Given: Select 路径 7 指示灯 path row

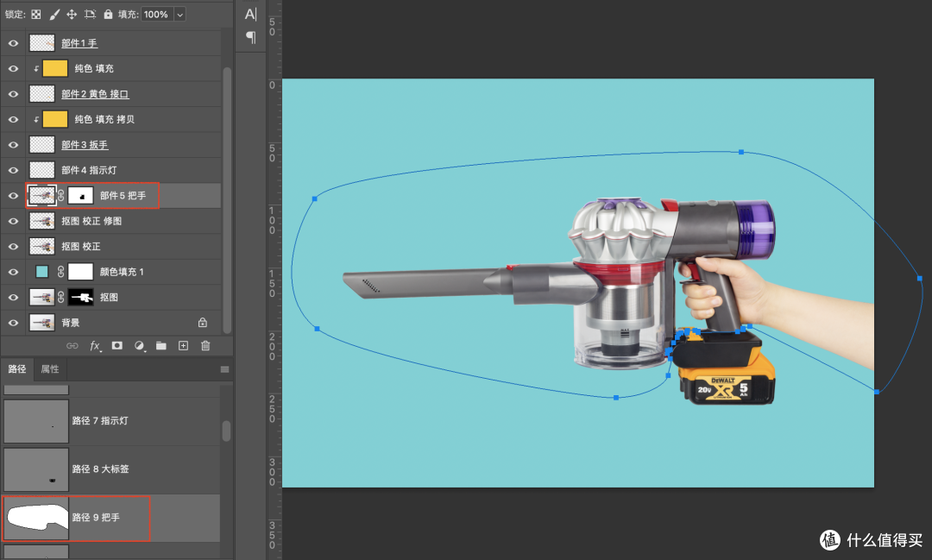Looking at the screenshot, I should point(111,421).
